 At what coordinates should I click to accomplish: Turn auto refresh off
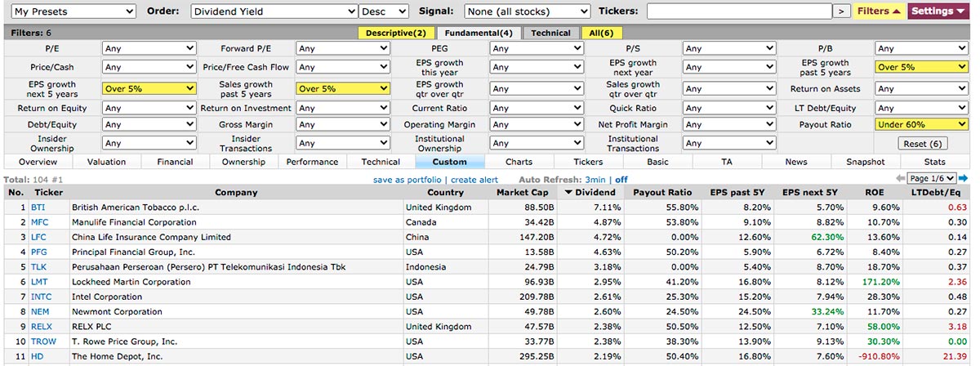(621, 180)
